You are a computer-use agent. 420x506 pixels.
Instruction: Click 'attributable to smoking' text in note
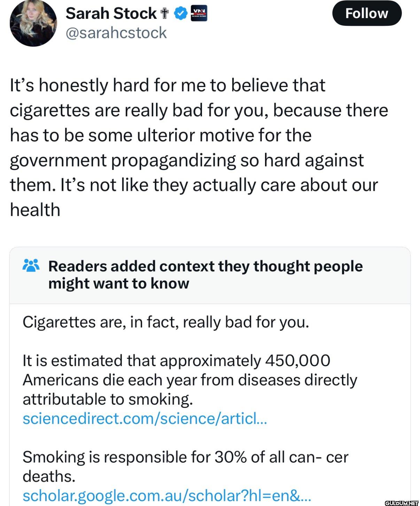click(108, 399)
